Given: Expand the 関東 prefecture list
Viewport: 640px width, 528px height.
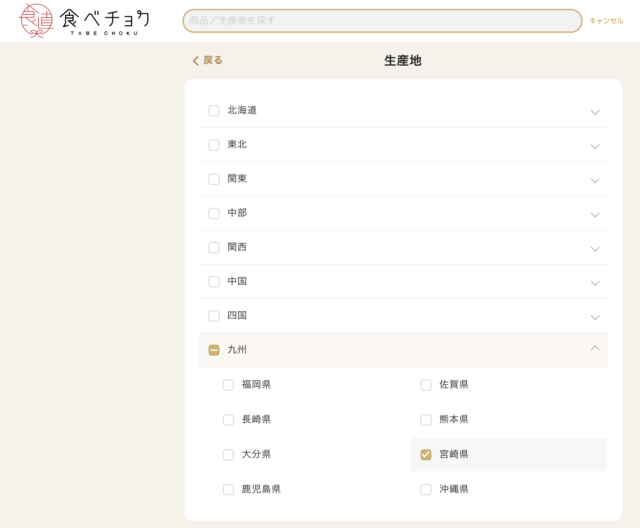Looking at the screenshot, I should click(x=595, y=180).
